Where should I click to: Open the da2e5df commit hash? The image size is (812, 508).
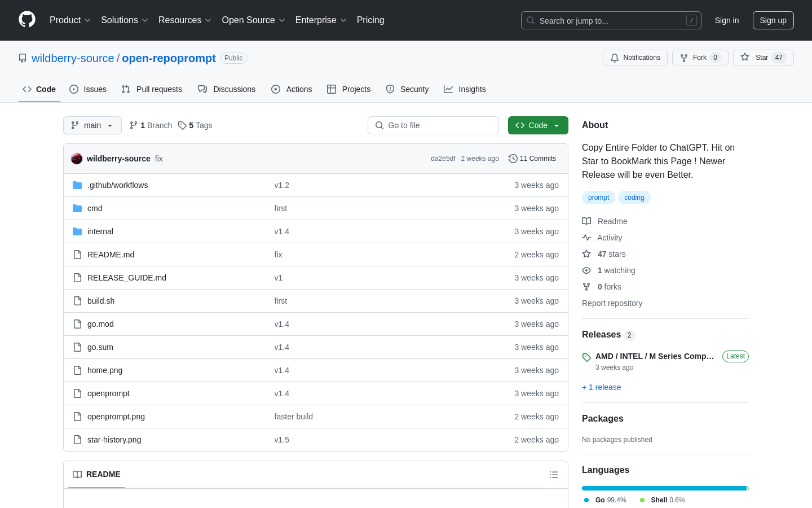tap(443, 159)
